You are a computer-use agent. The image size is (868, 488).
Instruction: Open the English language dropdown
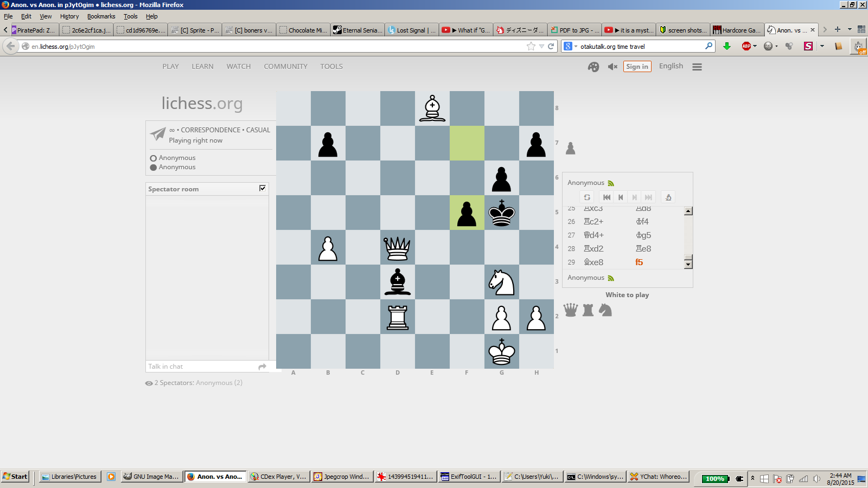click(x=671, y=66)
